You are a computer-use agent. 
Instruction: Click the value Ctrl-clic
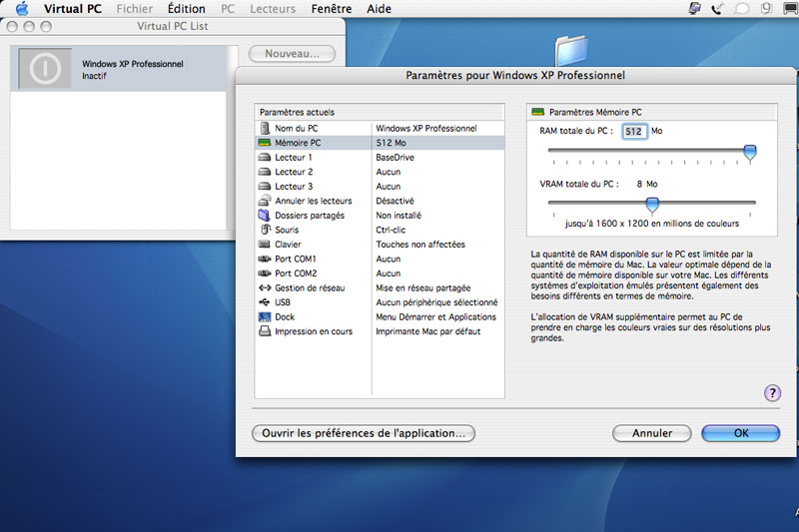coord(391,231)
